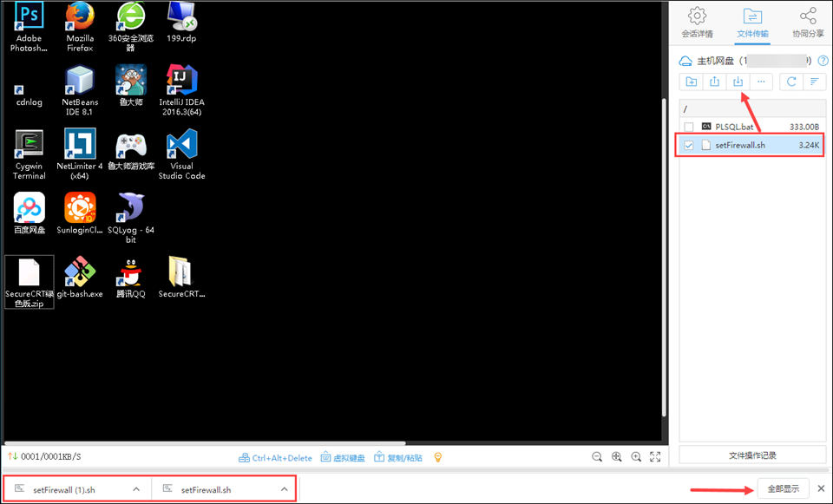Check the PLSQL.bat checkbox
Image resolution: width=833 pixels, height=504 pixels.
[689, 127]
